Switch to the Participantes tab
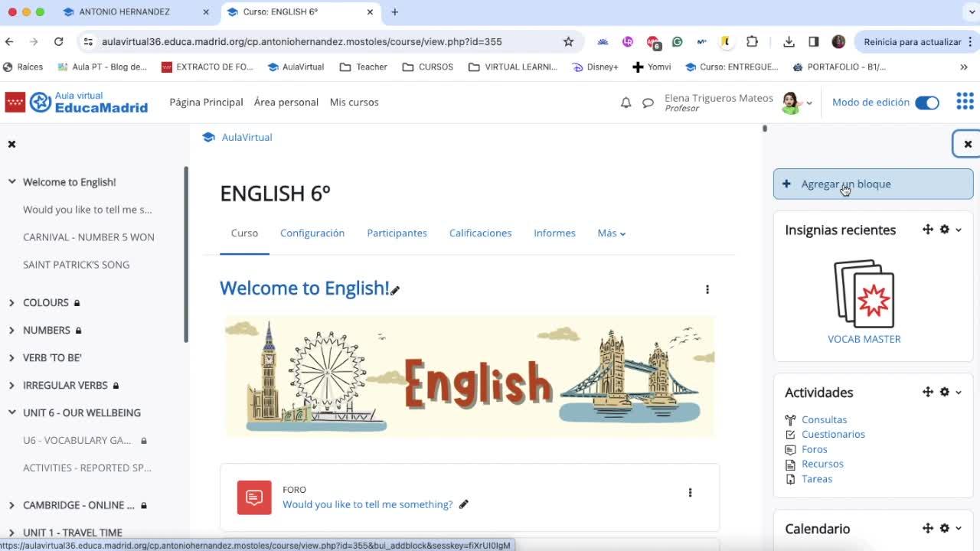This screenshot has width=980, height=551. click(397, 233)
